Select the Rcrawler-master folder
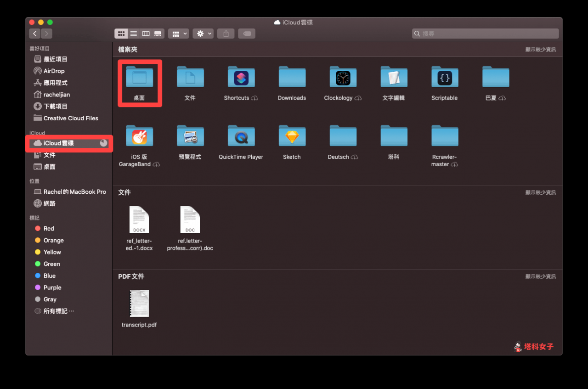Image resolution: width=588 pixels, height=389 pixels. point(445,135)
